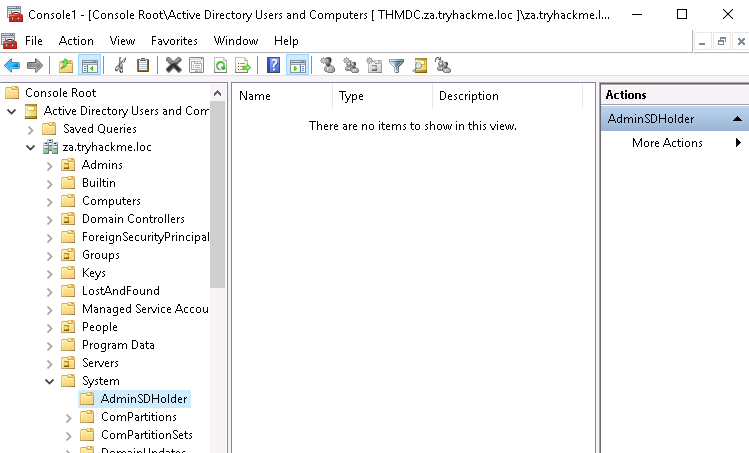Click the Create new organizational unit icon
This screenshot has height=453, width=749.
(374, 65)
